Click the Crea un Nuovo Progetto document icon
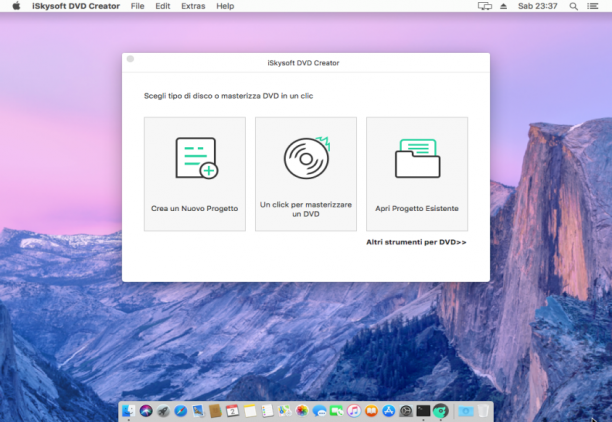 (197, 158)
